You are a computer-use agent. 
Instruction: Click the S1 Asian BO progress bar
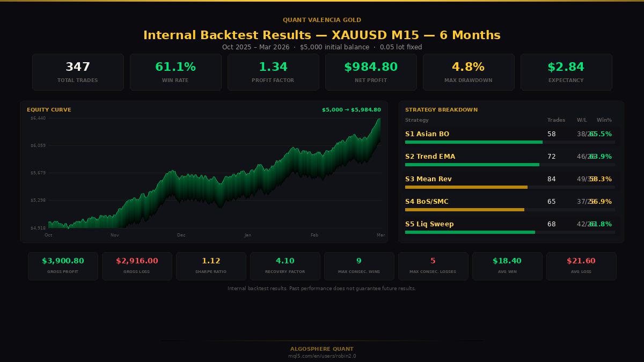[510, 142]
